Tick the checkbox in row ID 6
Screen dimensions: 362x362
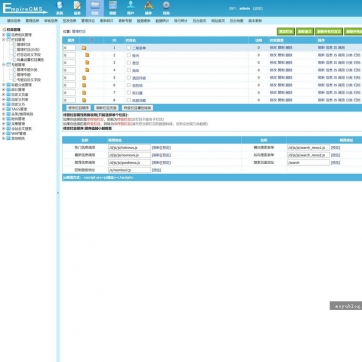coord(128,85)
